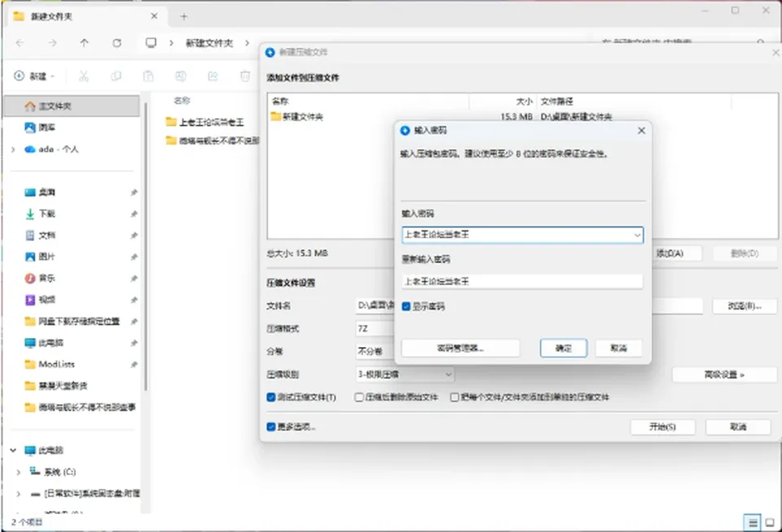Click the PC monitor icon in the address bar
The image size is (782, 532).
[151, 43]
